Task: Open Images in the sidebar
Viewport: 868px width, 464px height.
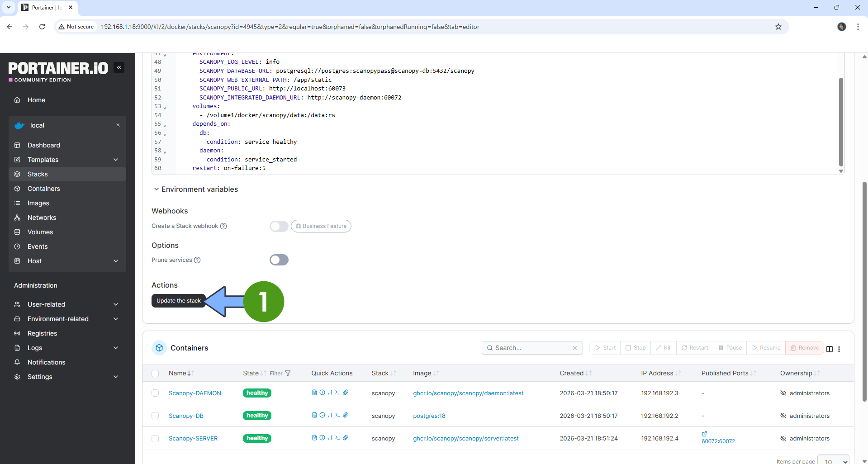Action: pos(38,203)
